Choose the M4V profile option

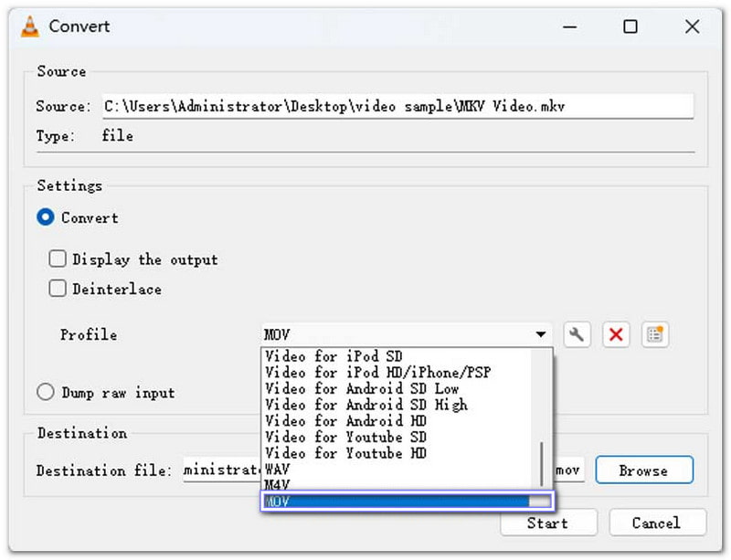[397, 484]
